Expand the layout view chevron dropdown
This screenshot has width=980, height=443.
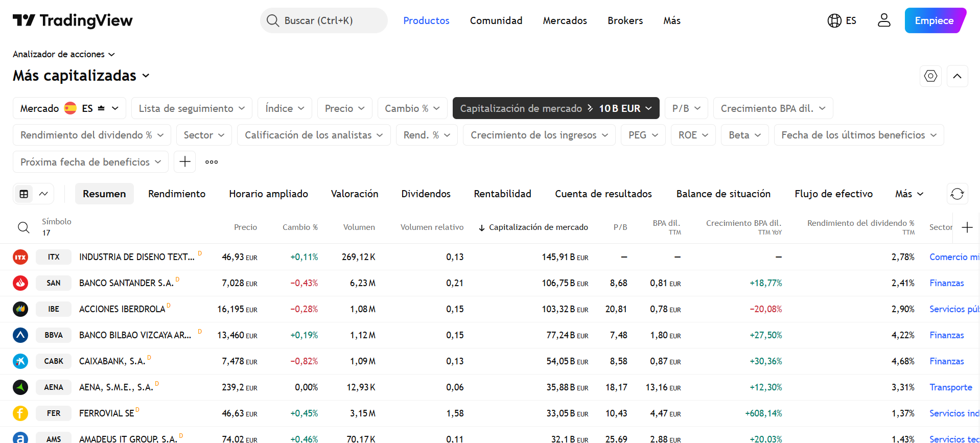pyautogui.click(x=43, y=194)
